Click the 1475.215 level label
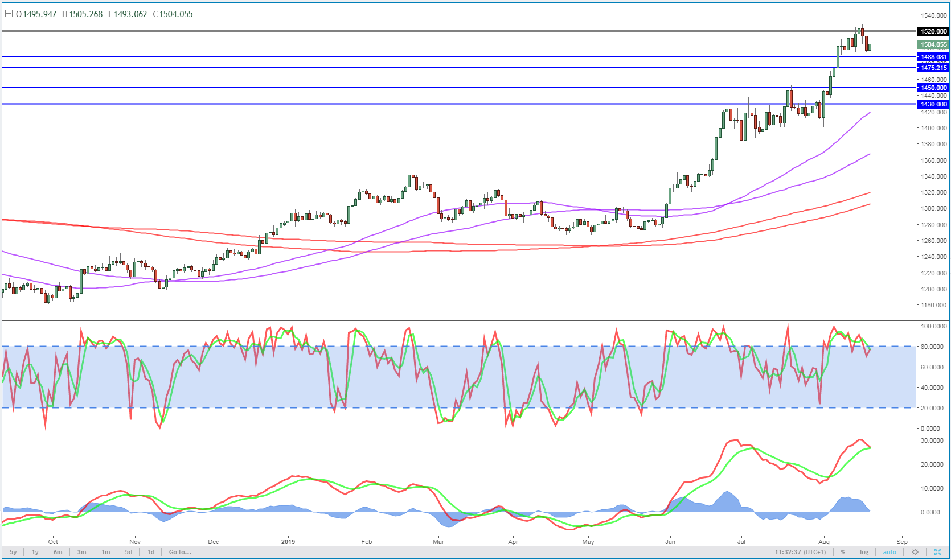The image size is (951, 560). 934,68
